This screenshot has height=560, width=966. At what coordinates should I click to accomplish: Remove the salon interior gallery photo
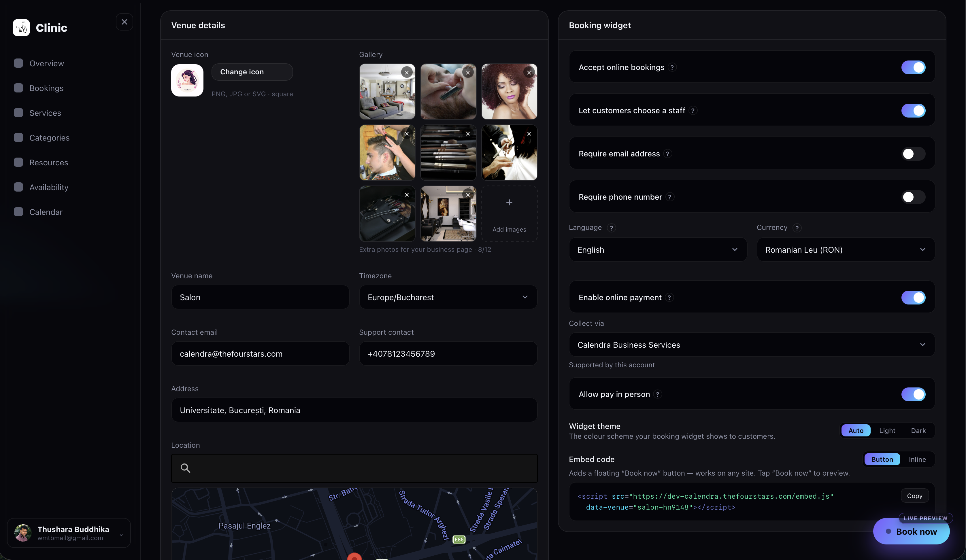point(468,195)
